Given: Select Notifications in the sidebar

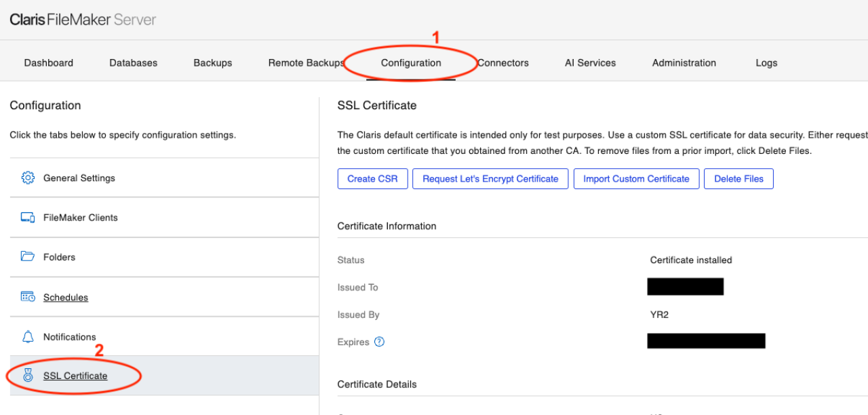Looking at the screenshot, I should (x=164, y=336).
